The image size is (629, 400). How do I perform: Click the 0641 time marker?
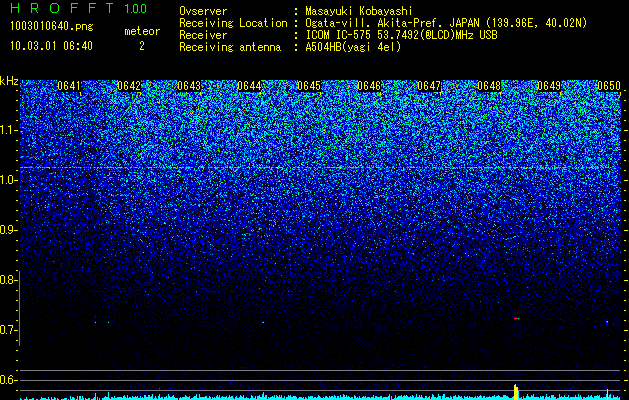[69, 86]
